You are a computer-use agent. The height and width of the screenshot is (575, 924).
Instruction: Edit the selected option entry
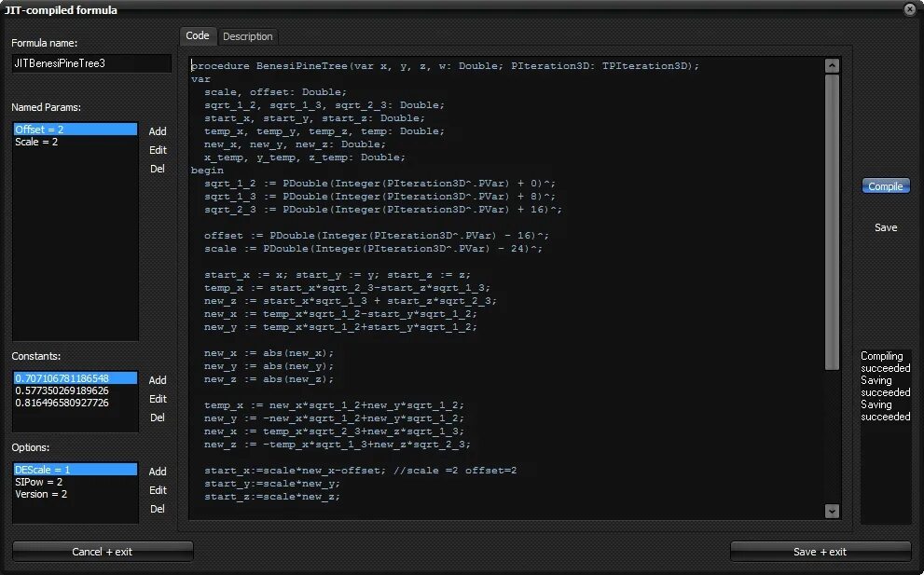click(158, 491)
